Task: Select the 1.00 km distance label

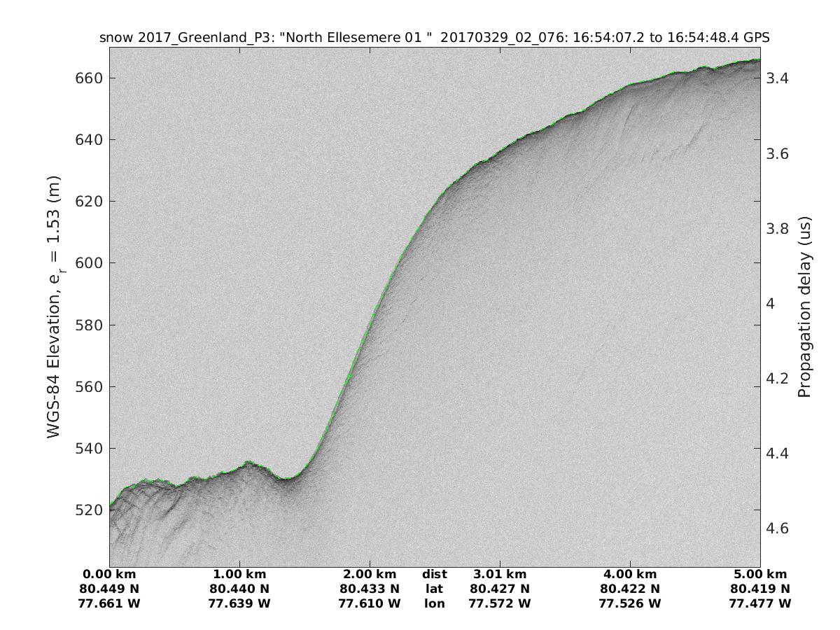Action: (x=239, y=574)
